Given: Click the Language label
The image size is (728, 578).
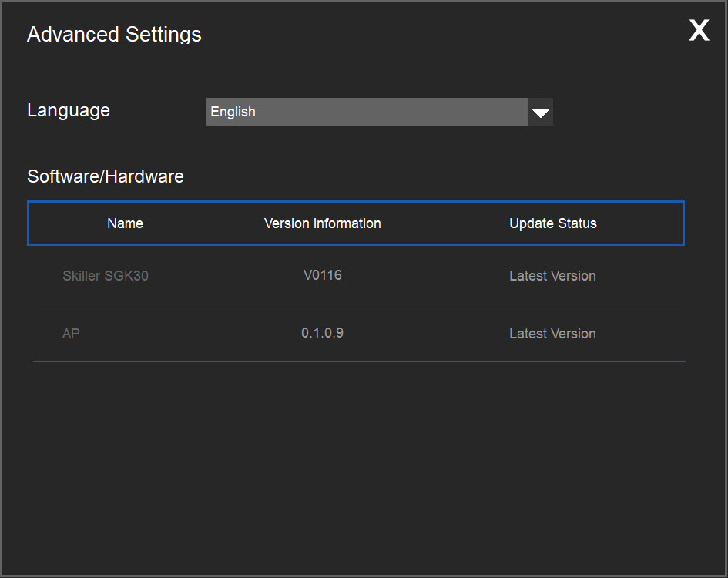Looking at the screenshot, I should pyautogui.click(x=69, y=110).
